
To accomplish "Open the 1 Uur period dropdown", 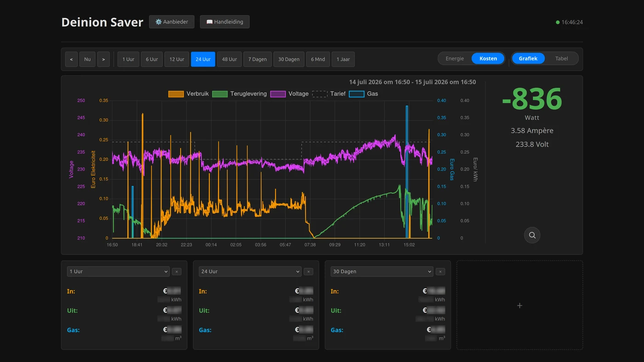I will tap(118, 271).
